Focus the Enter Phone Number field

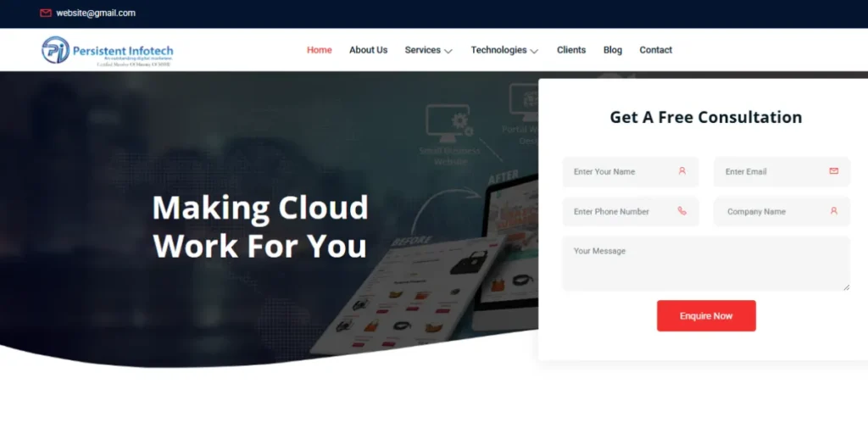click(631, 211)
